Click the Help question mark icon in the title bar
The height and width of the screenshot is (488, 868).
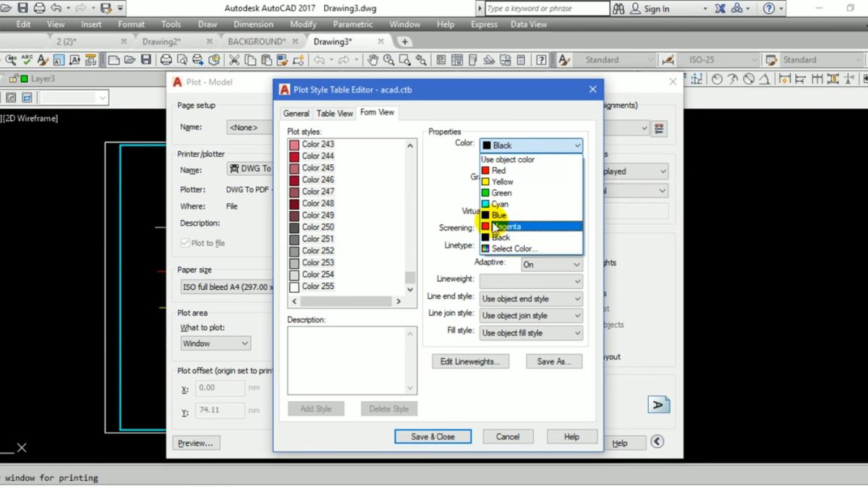point(769,9)
